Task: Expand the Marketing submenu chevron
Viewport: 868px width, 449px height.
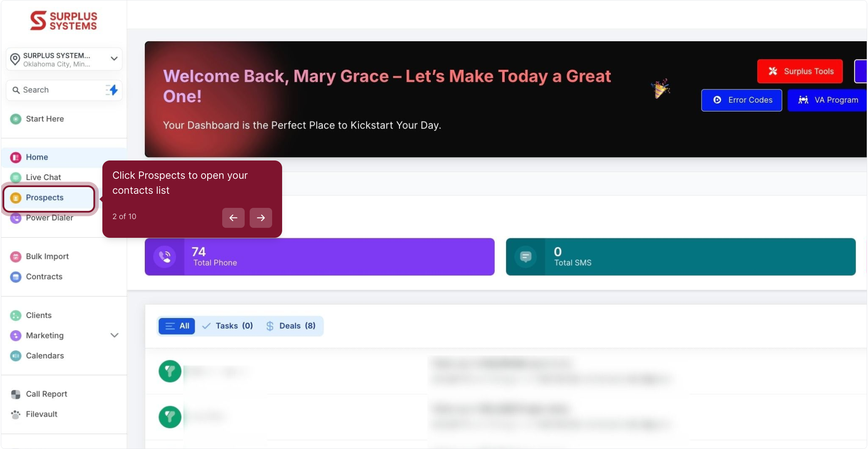Action: click(x=114, y=335)
